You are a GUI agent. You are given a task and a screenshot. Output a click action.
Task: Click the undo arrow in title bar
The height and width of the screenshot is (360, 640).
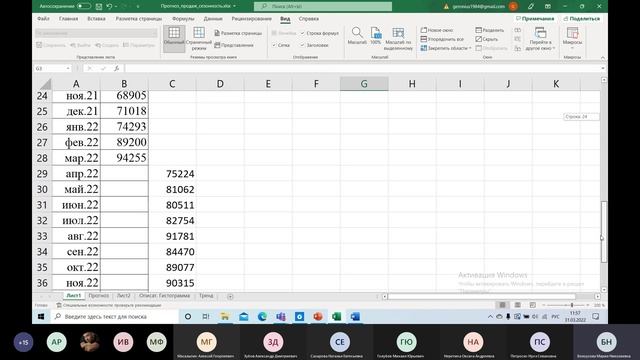click(109, 7)
